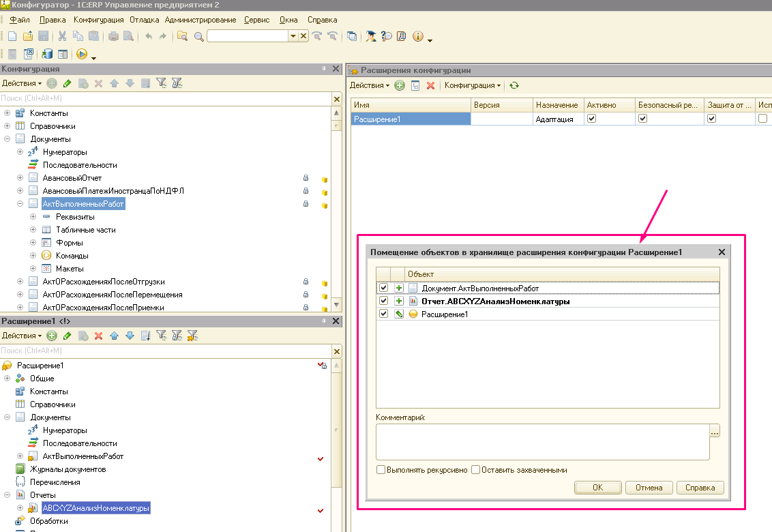Add an object in Расширение1 panel toolbar

52,336
